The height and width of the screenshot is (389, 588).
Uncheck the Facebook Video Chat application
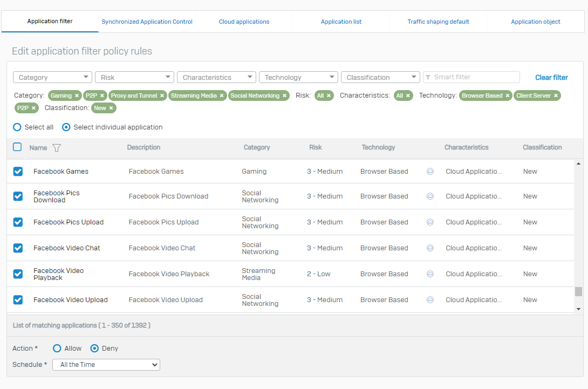click(18, 248)
